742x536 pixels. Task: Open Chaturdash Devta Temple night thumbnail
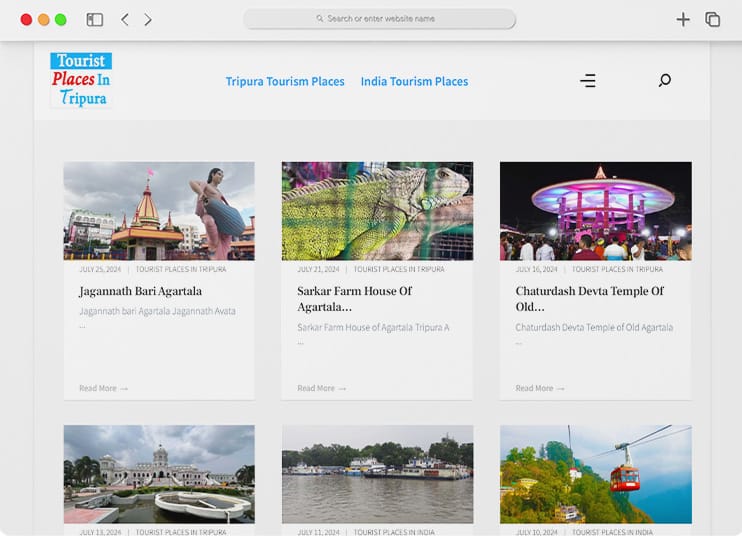click(x=596, y=211)
